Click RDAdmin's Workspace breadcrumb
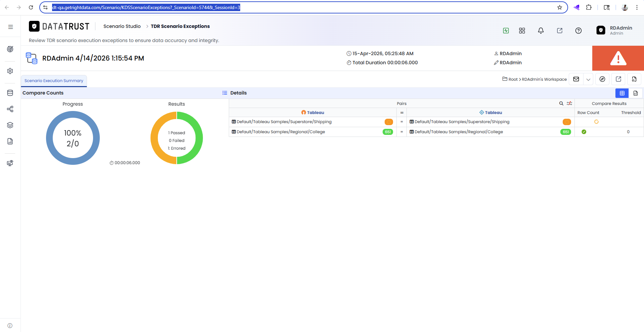This screenshot has height=332, width=644. [544, 79]
